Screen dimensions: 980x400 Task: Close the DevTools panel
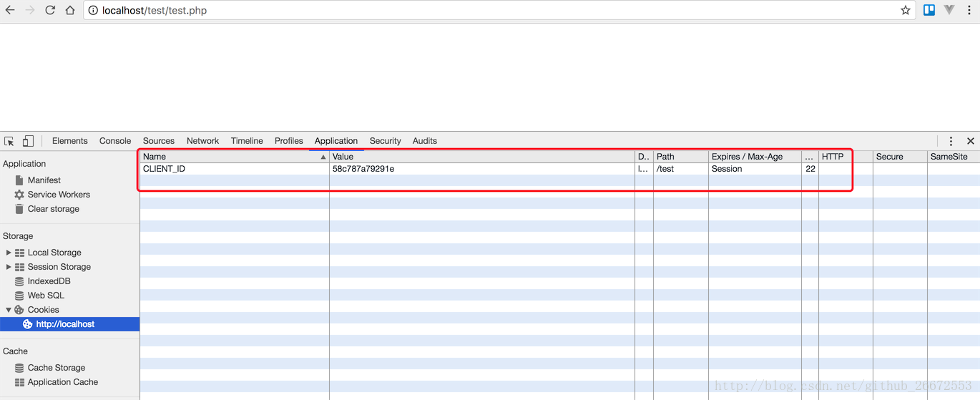[x=971, y=141]
